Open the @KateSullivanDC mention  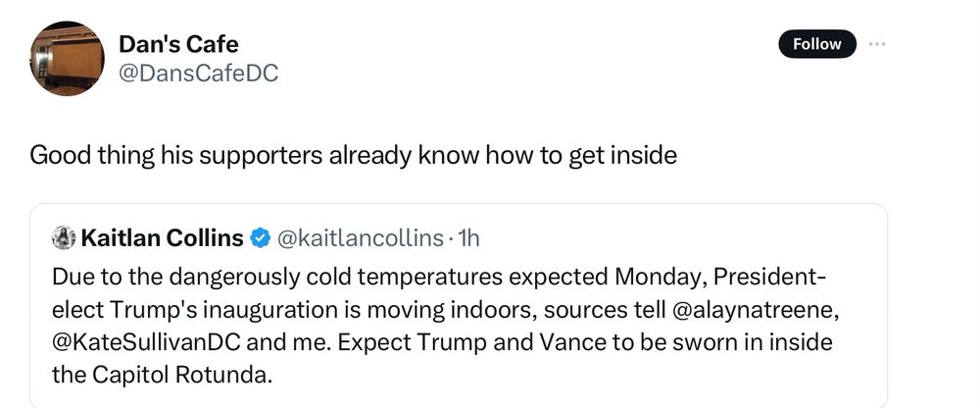click(148, 342)
